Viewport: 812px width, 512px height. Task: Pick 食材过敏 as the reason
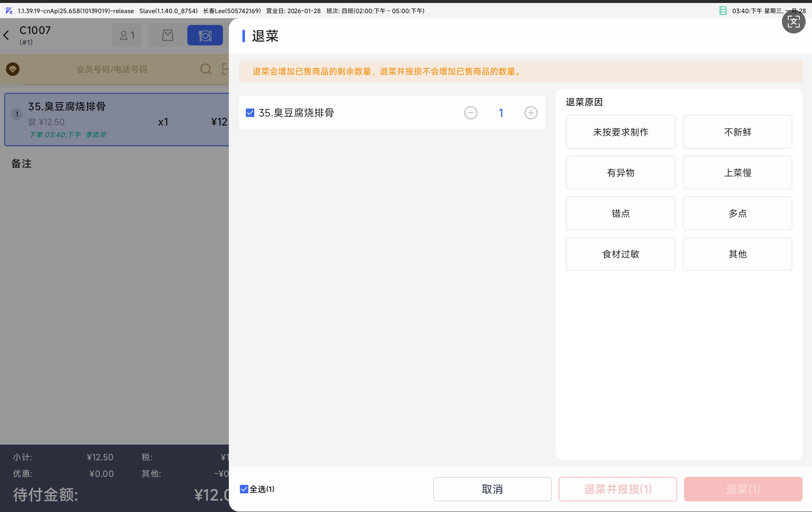pyautogui.click(x=620, y=254)
